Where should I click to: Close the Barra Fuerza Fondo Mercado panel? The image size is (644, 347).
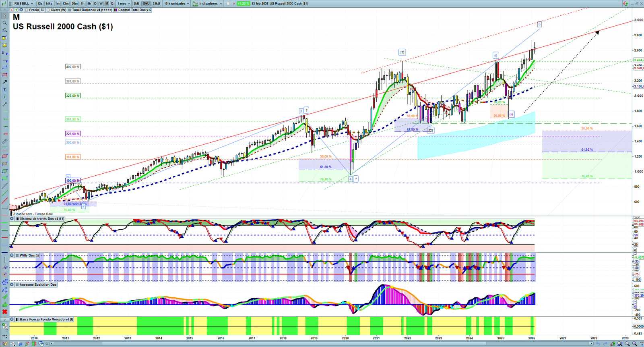(x=12, y=319)
